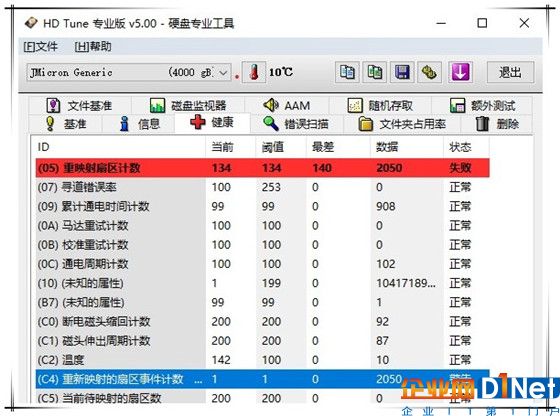The height and width of the screenshot is (416, 560).
Task: Click the floppy disk save icon
Action: [x=402, y=72]
